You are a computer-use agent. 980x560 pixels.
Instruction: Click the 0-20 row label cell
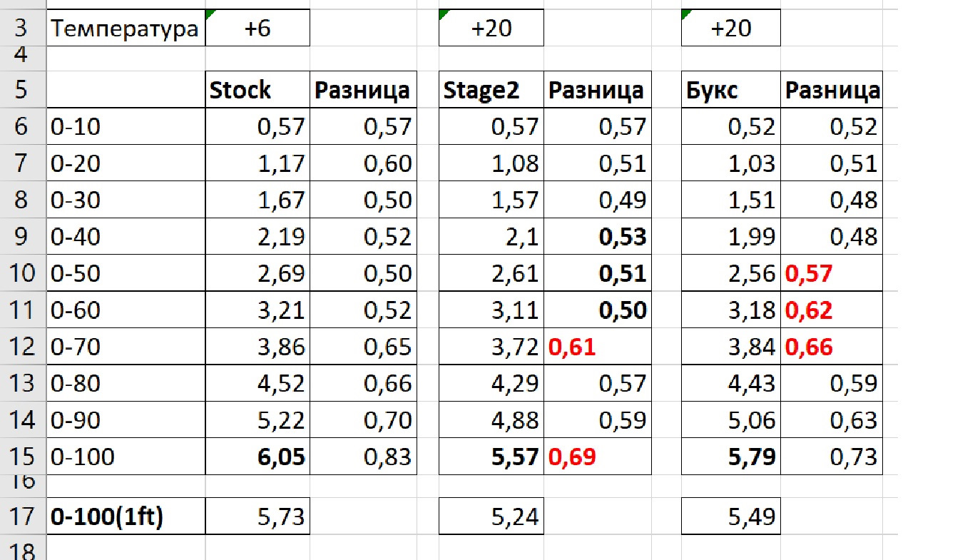[x=126, y=163]
